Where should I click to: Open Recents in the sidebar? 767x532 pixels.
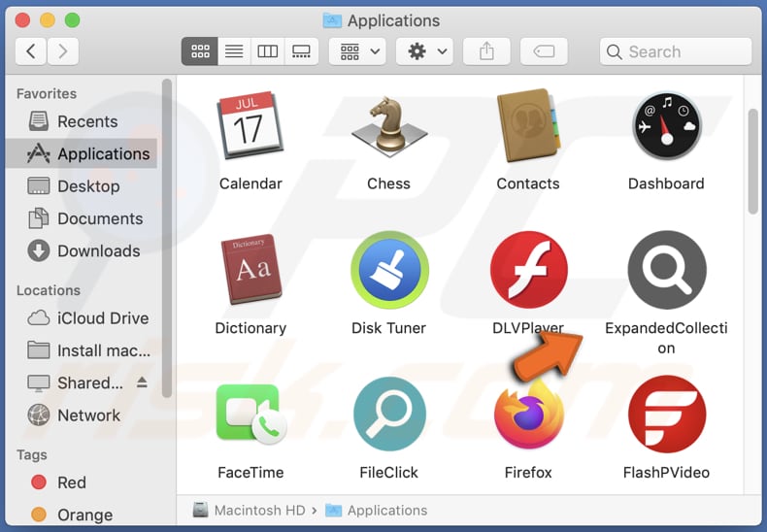point(83,121)
